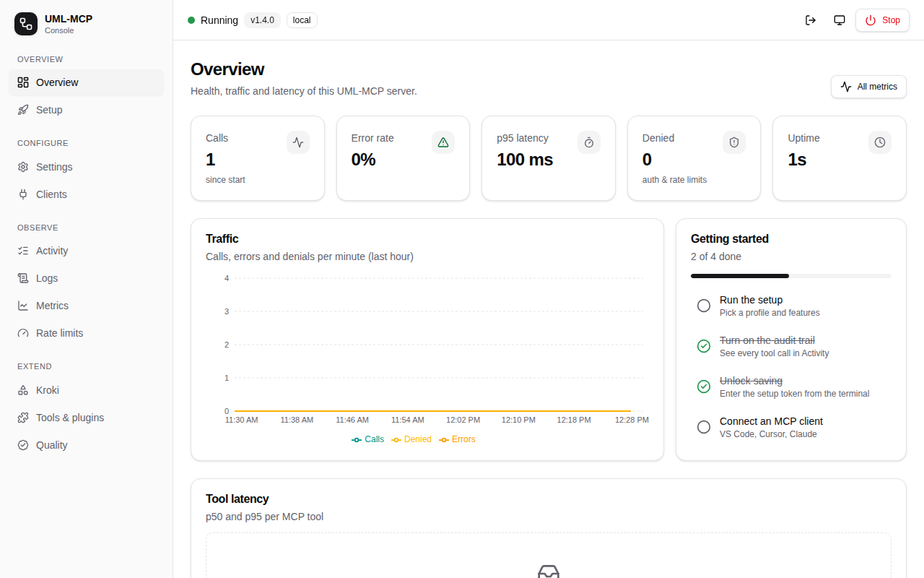Screen dimensions: 924x578
Task: Click the Connect an MCP client step title
Action: coord(771,421)
